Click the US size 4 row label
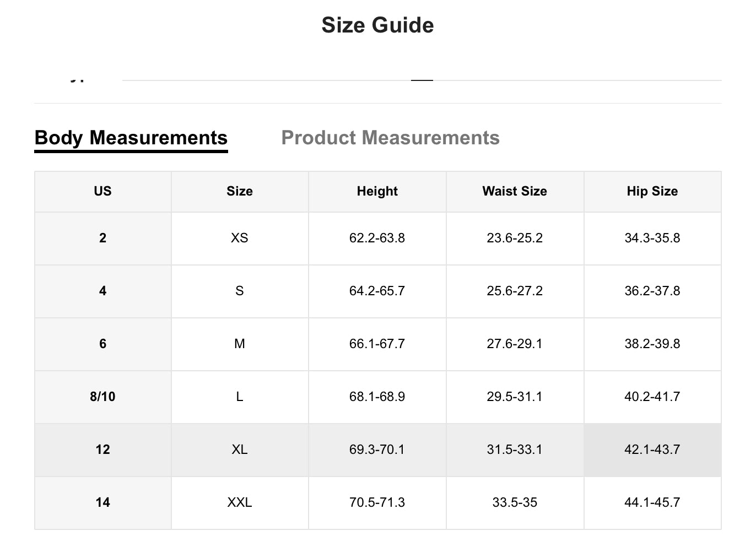This screenshot has height=547, width=756. pos(102,291)
